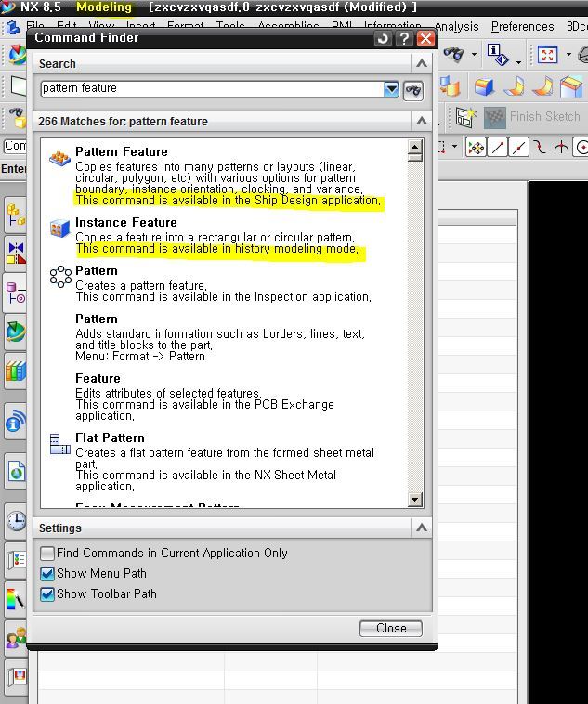
Task: Click the Command Finder binoculars in main toolbar
Action: pyautogui.click(x=453, y=55)
